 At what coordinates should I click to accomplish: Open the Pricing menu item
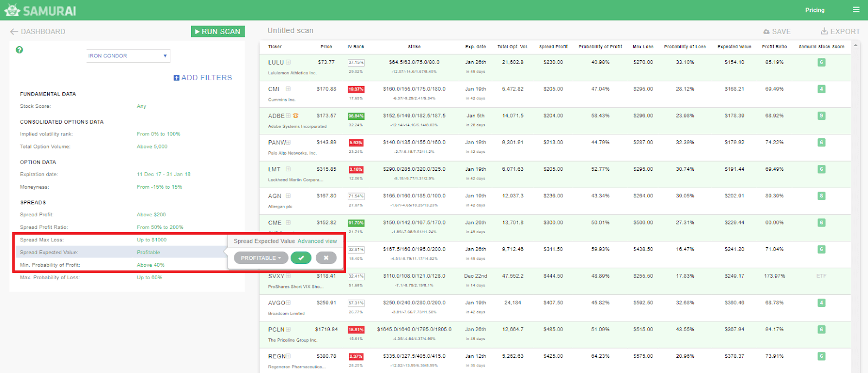pos(814,10)
